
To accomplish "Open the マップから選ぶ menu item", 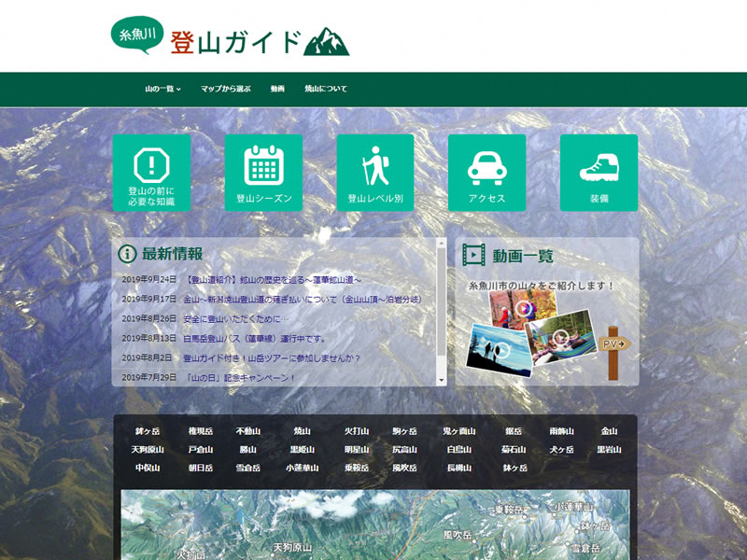I will coord(225,90).
